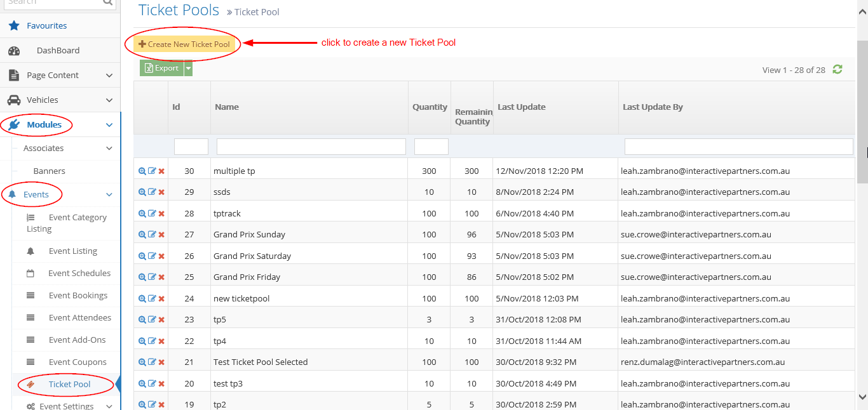The image size is (868, 410).
Task: Edit the Grand Prix Friday row
Action: (152, 277)
